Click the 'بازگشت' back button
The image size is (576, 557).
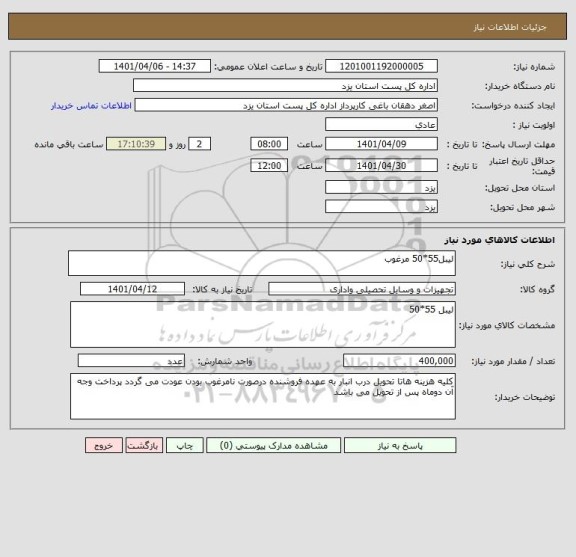(x=144, y=445)
